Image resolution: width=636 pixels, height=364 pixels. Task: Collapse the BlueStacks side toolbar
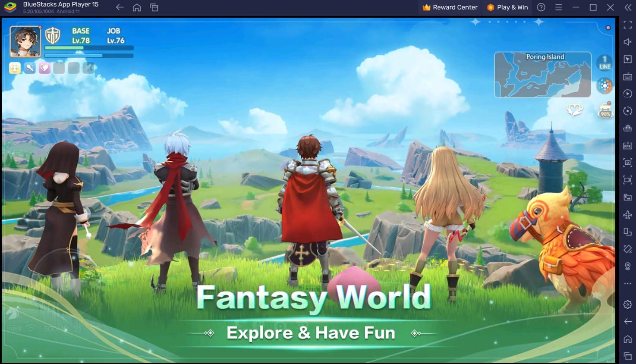[628, 7]
